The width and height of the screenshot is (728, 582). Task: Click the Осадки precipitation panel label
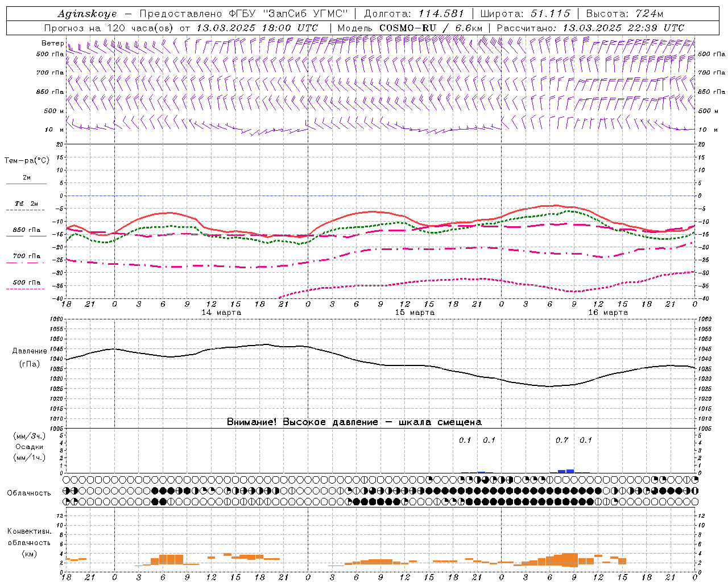[29, 447]
